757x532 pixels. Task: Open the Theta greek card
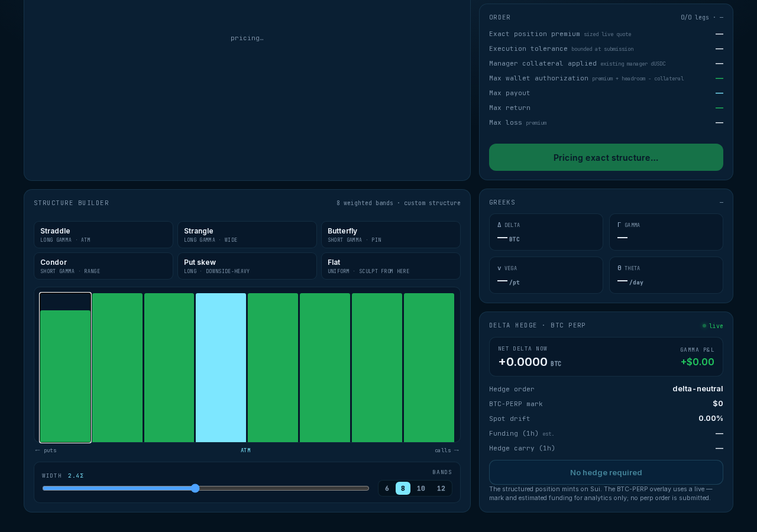[666, 275]
